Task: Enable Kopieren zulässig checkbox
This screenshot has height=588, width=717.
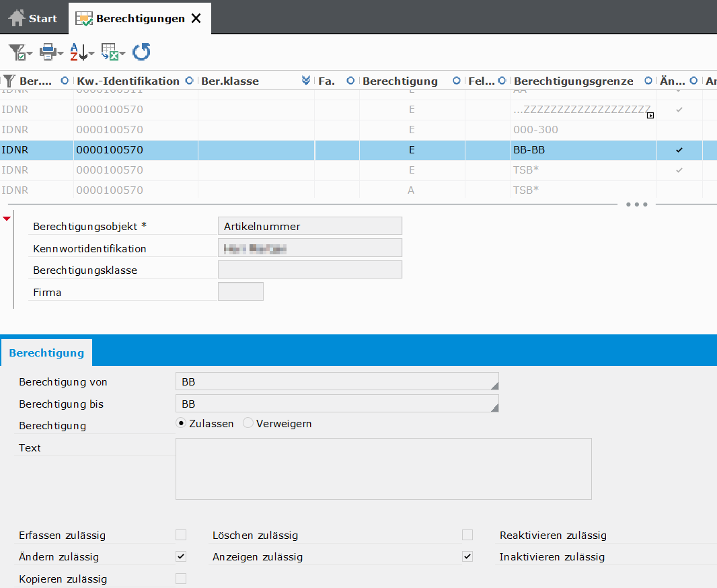Action: (181, 579)
